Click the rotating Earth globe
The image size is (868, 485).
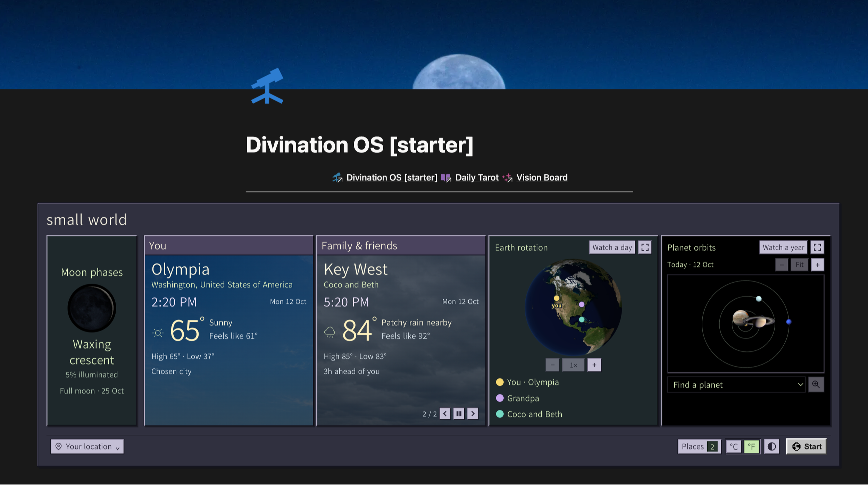click(573, 307)
